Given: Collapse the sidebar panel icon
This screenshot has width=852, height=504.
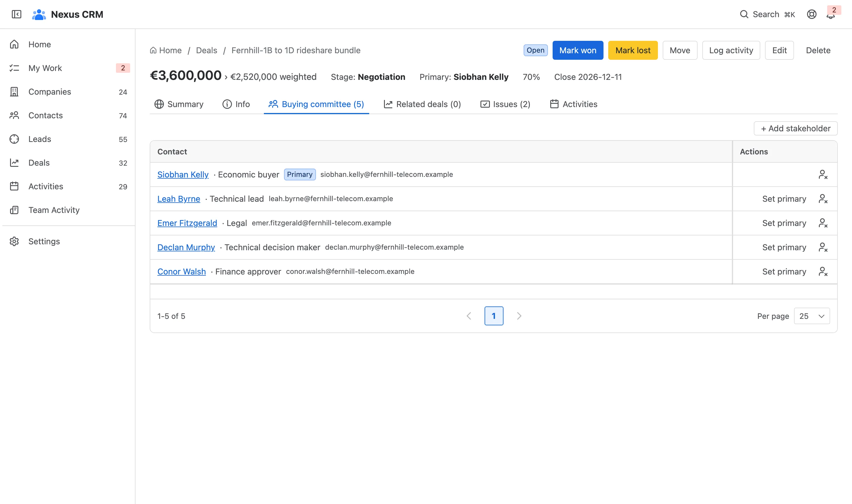Looking at the screenshot, I should pyautogui.click(x=16, y=14).
